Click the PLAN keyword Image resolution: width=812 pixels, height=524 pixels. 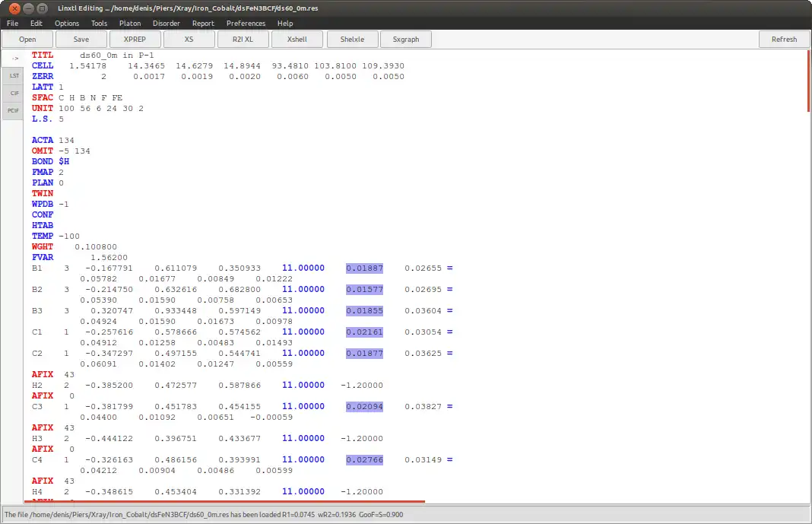(x=43, y=183)
